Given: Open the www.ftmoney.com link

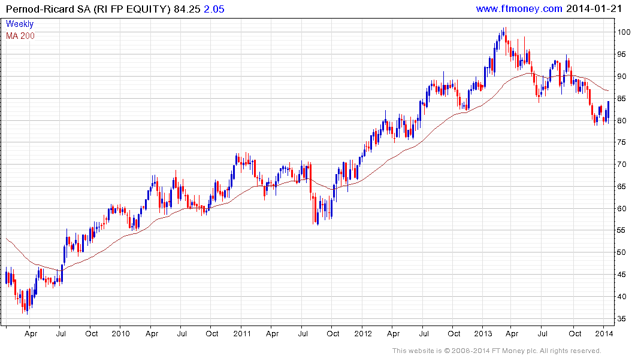Looking at the screenshot, I should [519, 8].
